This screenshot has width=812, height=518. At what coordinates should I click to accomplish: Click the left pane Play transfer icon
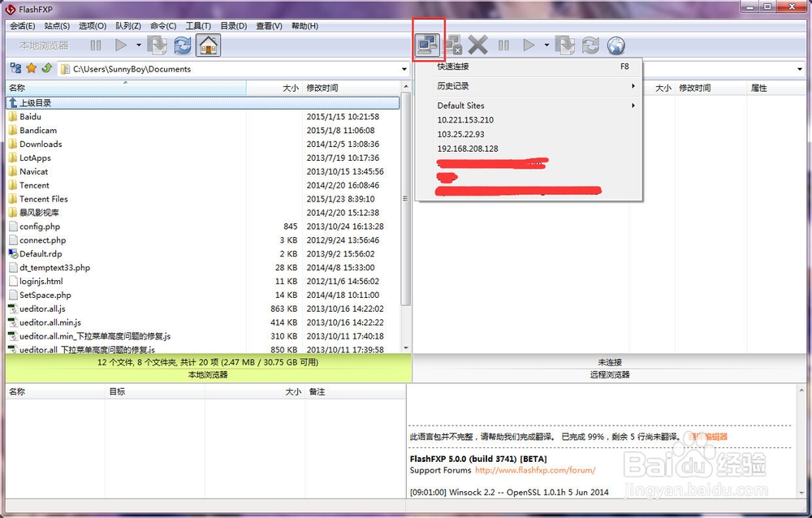121,45
